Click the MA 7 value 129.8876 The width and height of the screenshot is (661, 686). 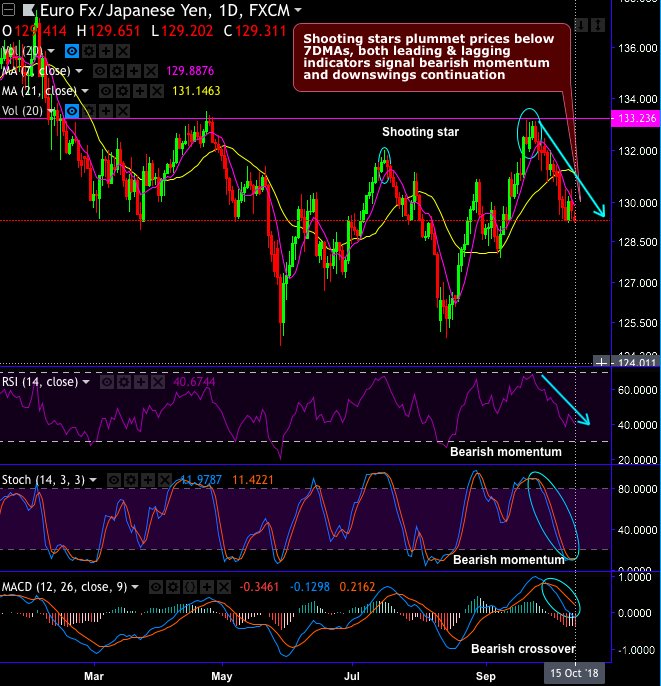click(190, 71)
